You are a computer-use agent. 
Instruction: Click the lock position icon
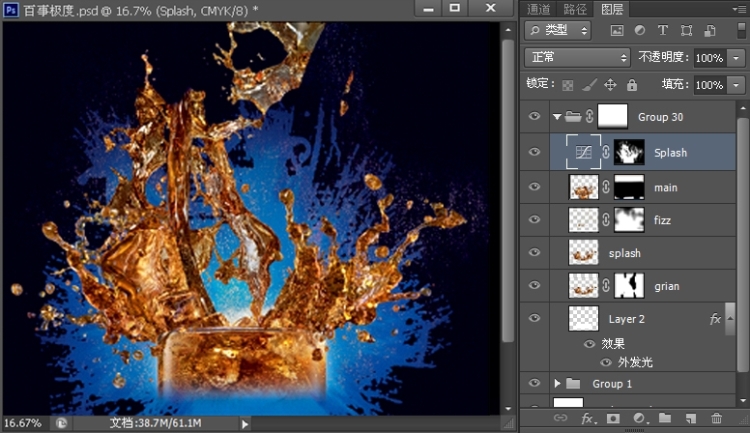coord(610,85)
